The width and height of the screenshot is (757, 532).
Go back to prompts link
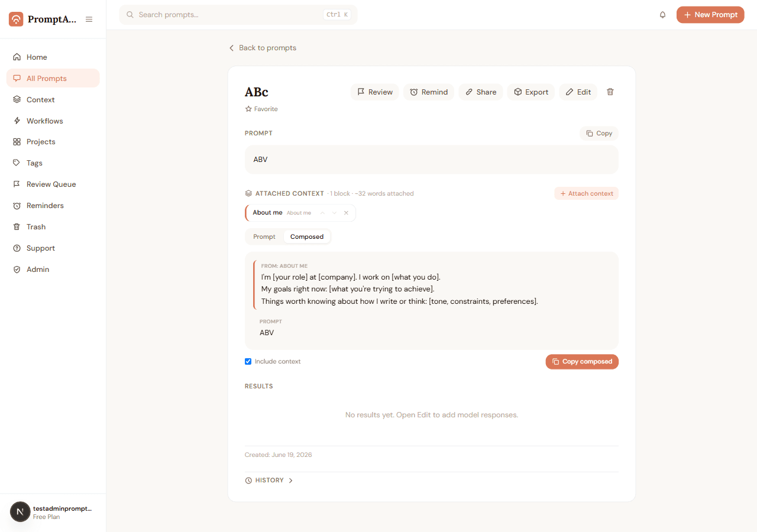pyautogui.click(x=263, y=48)
